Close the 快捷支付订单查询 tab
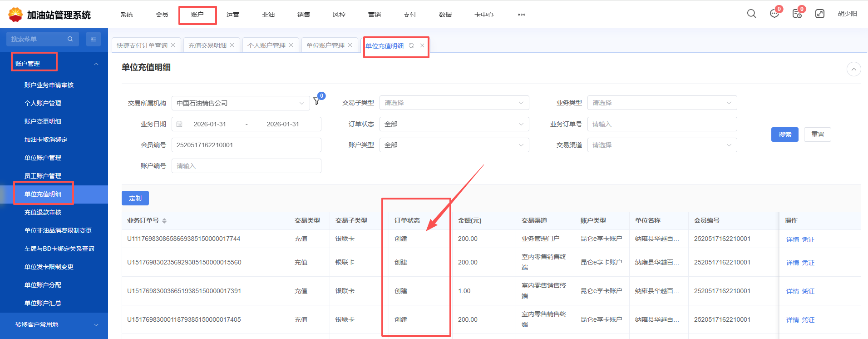 [x=173, y=45]
